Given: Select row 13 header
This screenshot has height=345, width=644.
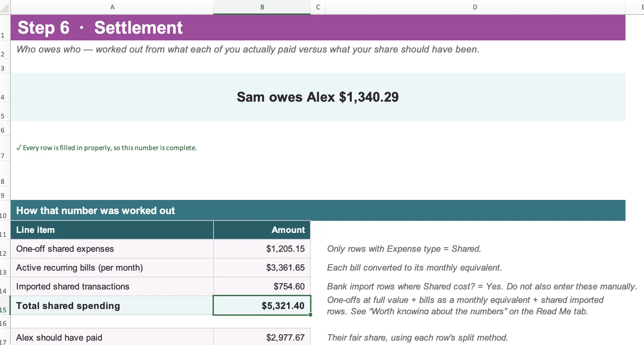Looking at the screenshot, I should point(5,268).
